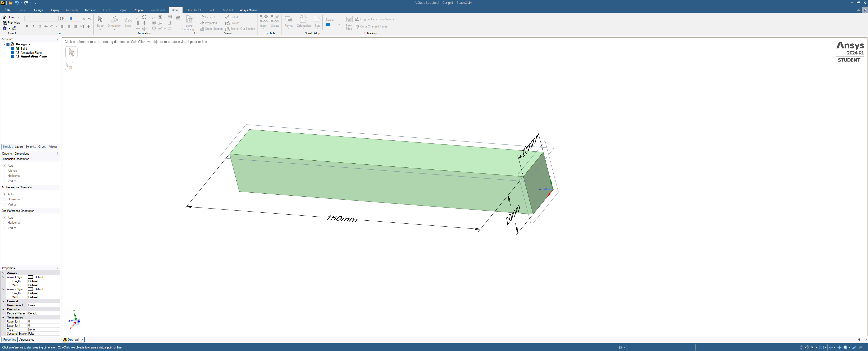Open the Appearance tab
This screenshot has height=351, width=868.
27,340
